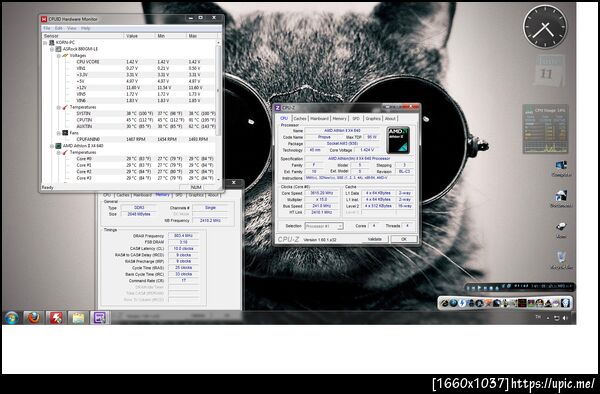Open the Start menu orb
The image size is (600, 394).
pyautogui.click(x=11, y=317)
